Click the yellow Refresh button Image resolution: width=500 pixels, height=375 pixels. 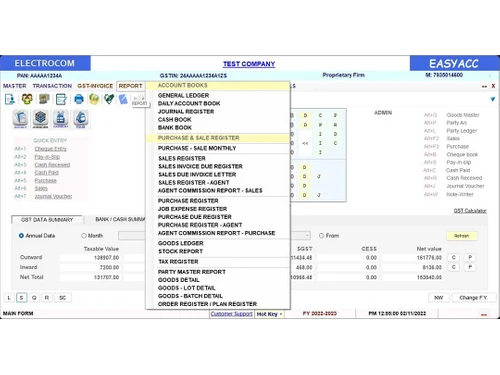(x=462, y=236)
